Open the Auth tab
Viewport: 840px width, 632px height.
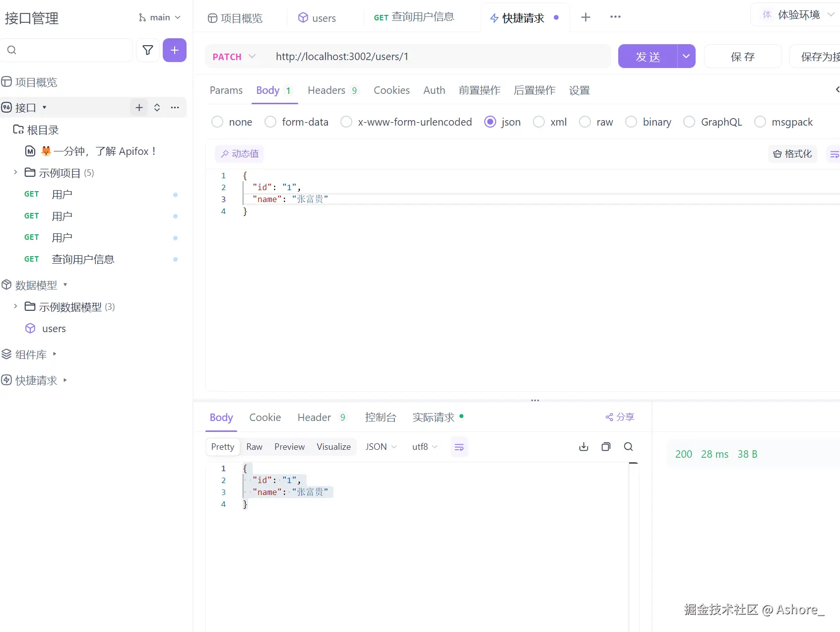pos(434,90)
